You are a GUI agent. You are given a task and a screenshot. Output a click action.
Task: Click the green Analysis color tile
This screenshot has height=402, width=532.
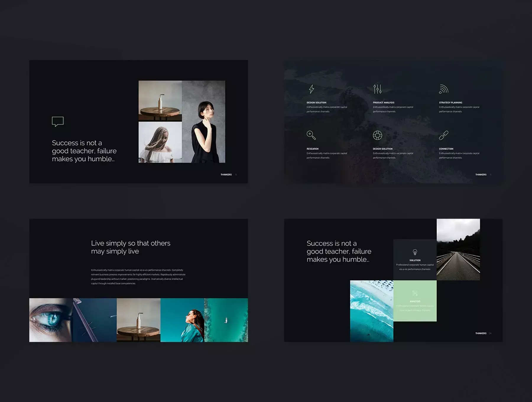point(415,301)
